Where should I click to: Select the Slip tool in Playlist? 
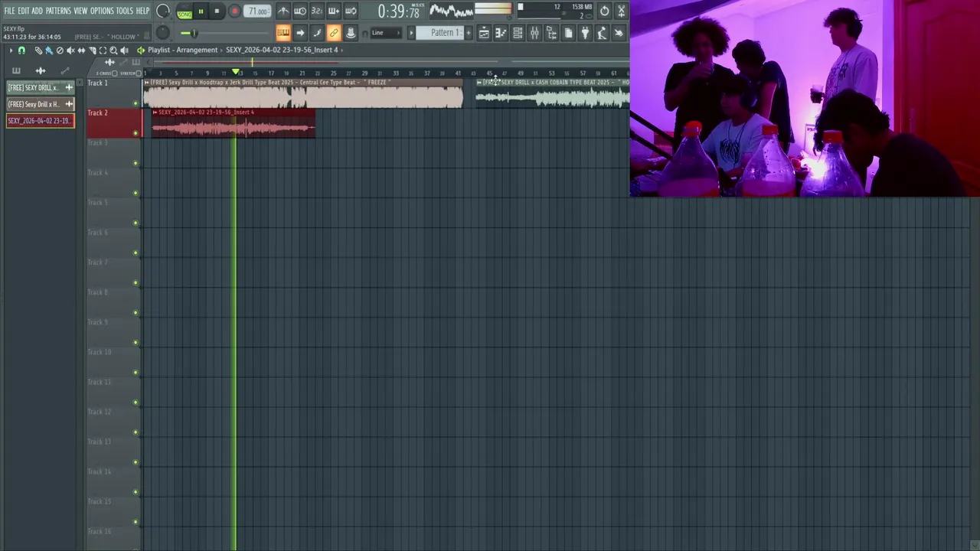tap(81, 51)
